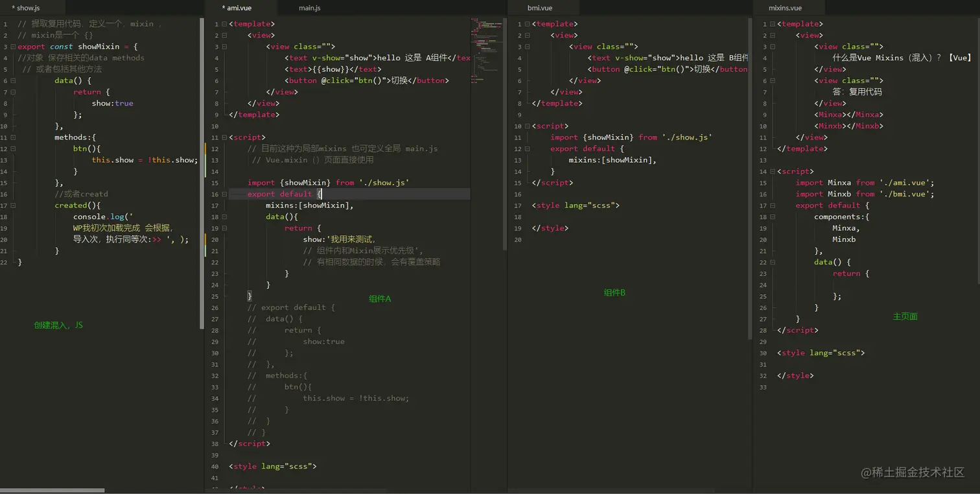980x494 pixels.
Task: Switch to the show.js tab
Action: [32, 8]
